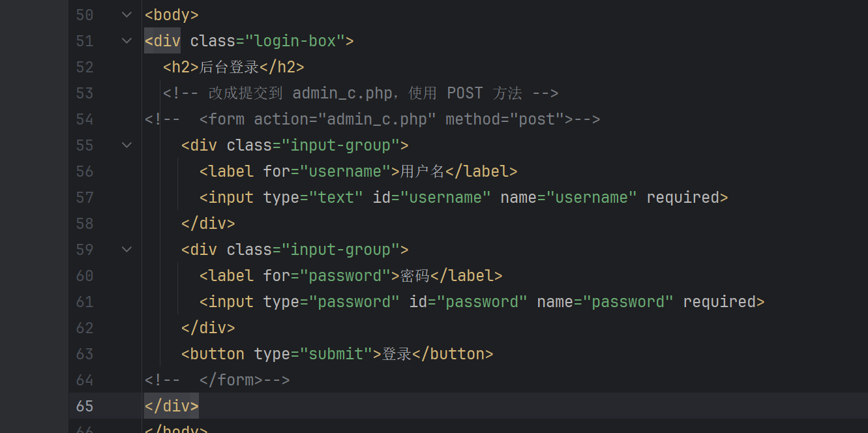Collapse the body tag fold on line 50

(x=127, y=14)
